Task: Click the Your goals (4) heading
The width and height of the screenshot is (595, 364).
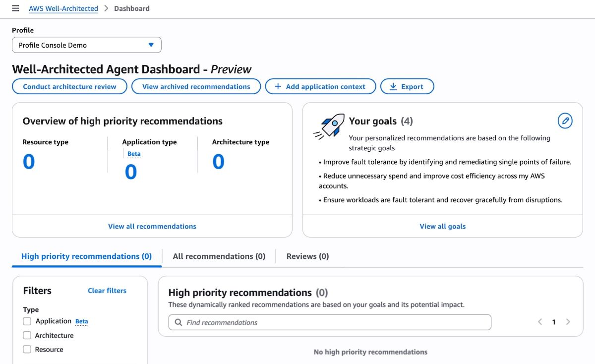Action: click(381, 121)
